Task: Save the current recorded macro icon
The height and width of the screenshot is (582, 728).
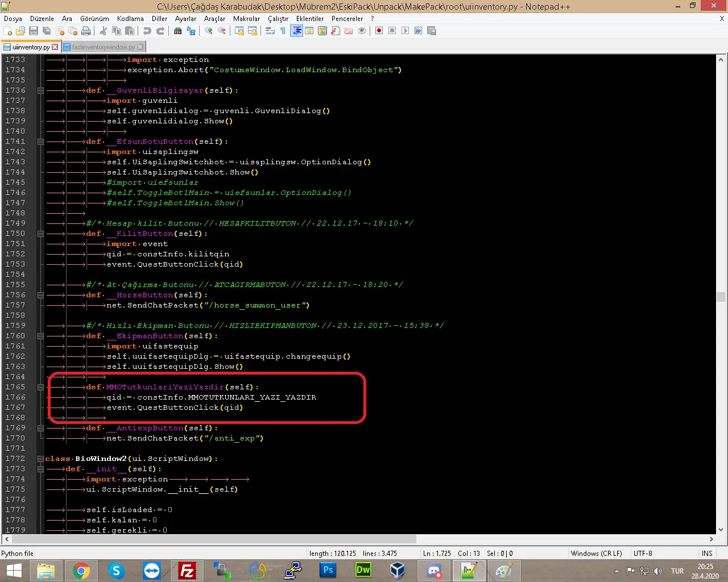Action: click(x=432, y=31)
